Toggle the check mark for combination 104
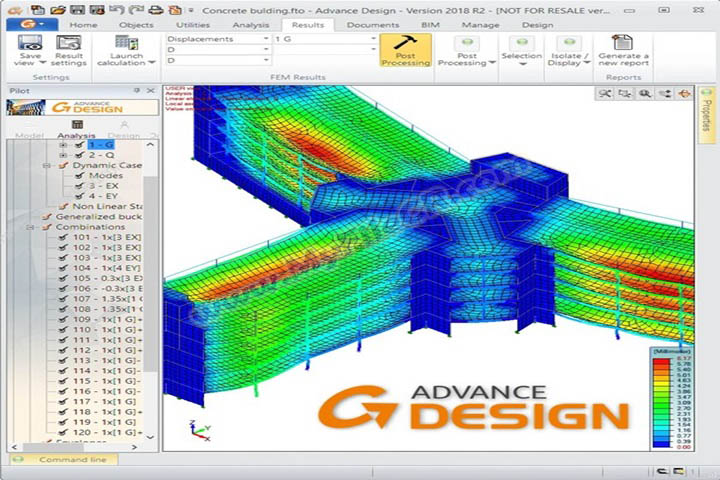The height and width of the screenshot is (480, 720). tap(63, 268)
